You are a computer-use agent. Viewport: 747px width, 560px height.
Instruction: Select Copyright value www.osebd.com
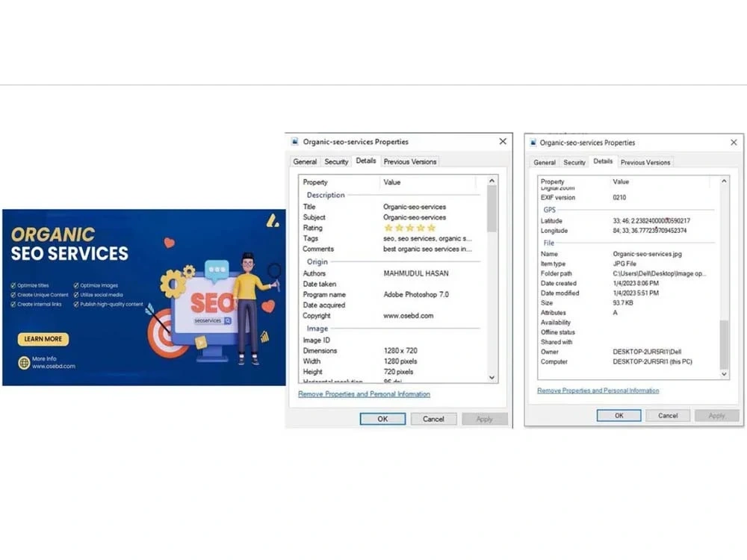(409, 315)
